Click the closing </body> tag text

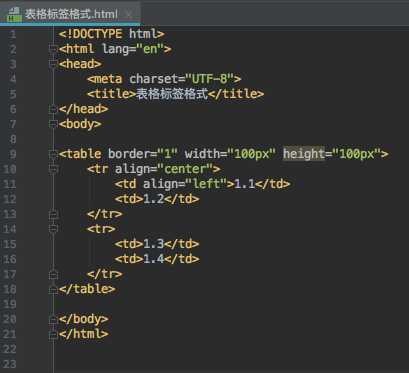click(84, 319)
